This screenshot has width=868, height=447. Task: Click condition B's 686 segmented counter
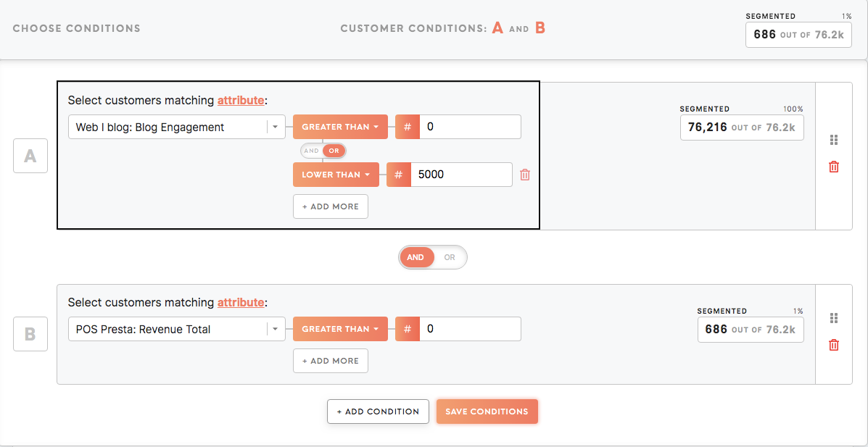pyautogui.click(x=751, y=329)
